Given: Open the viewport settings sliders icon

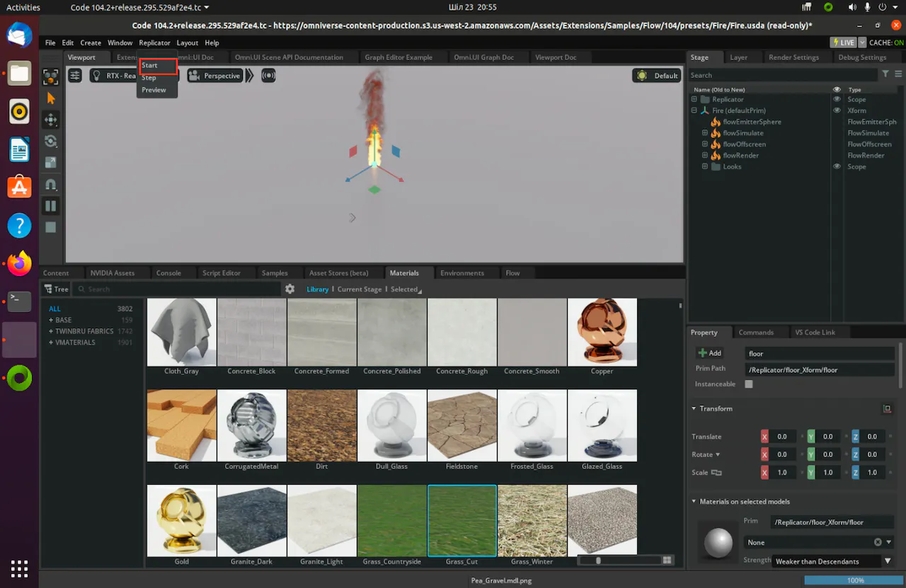Looking at the screenshot, I should coord(75,76).
